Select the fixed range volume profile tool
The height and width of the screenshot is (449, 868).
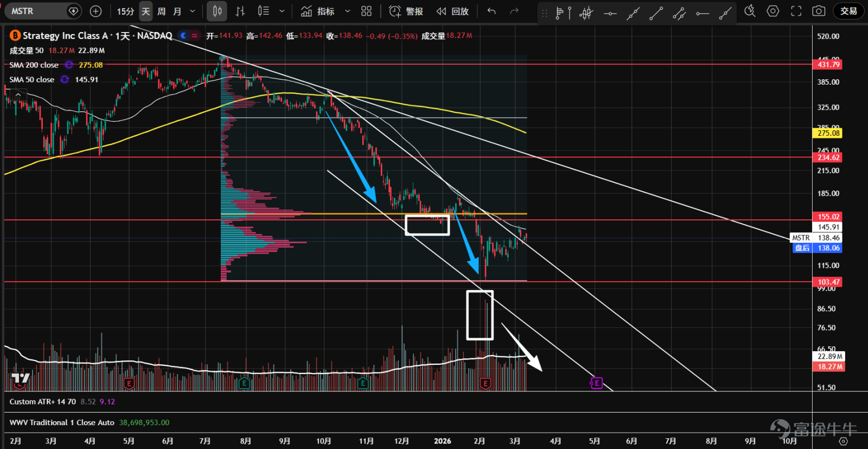[563, 12]
